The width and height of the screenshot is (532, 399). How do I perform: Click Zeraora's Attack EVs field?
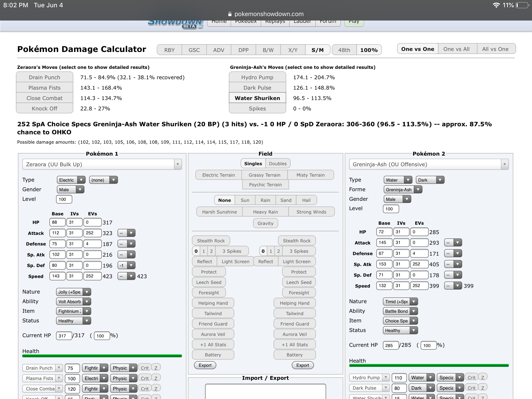pos(92,233)
